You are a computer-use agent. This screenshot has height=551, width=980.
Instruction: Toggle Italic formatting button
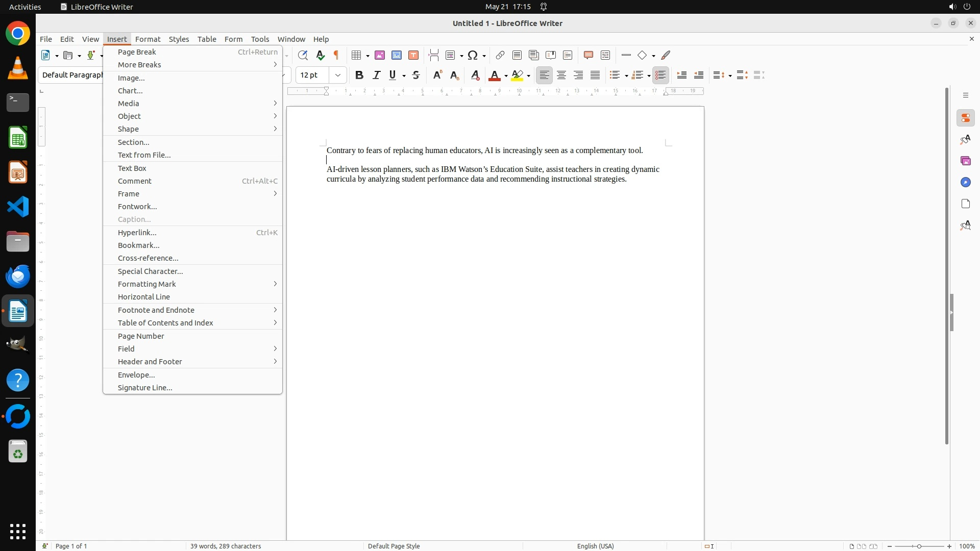click(x=376, y=75)
